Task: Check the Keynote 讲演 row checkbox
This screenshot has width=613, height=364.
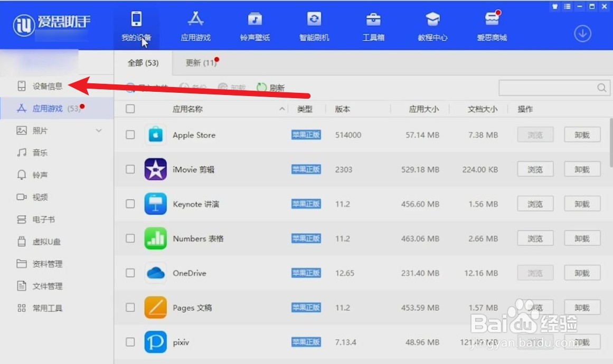Action: [x=130, y=204]
